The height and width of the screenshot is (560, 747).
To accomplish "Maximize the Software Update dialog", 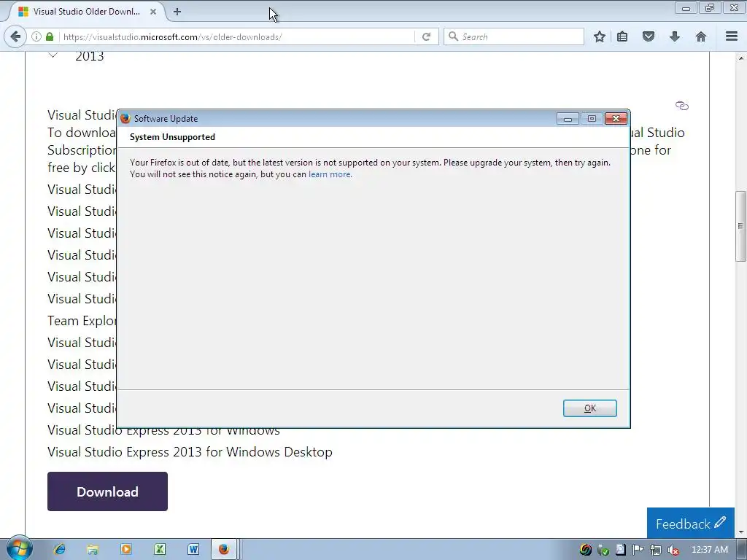I will (592, 119).
